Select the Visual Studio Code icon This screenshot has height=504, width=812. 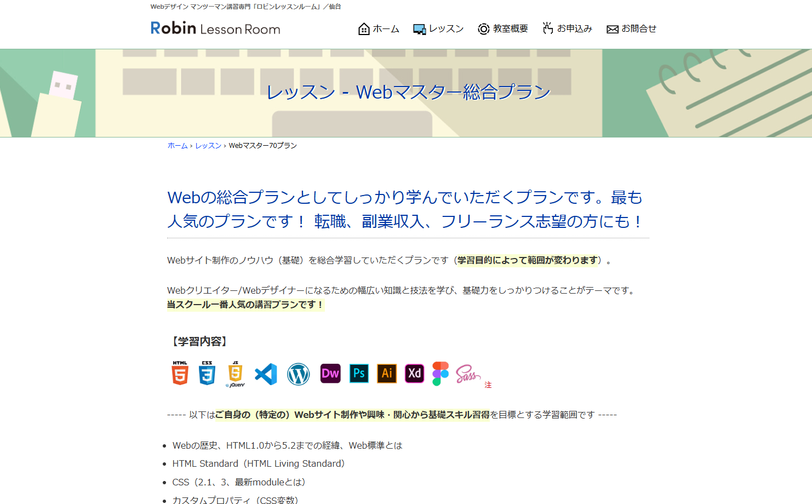coord(266,374)
